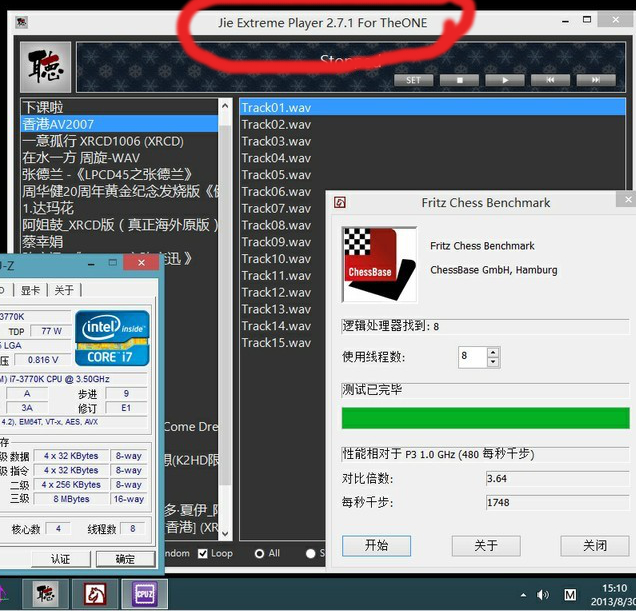Open the CPU-Z taskbar icon
The width and height of the screenshot is (636, 611).
[144, 594]
